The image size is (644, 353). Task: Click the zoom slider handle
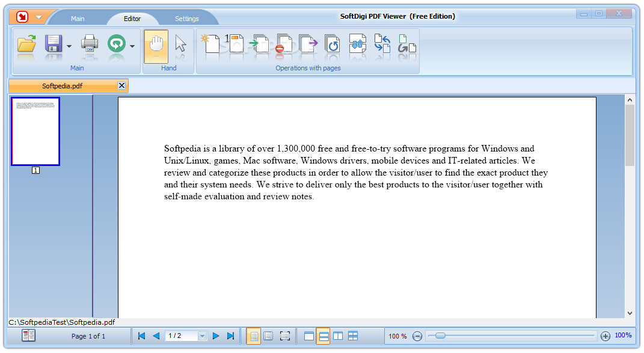coord(440,336)
